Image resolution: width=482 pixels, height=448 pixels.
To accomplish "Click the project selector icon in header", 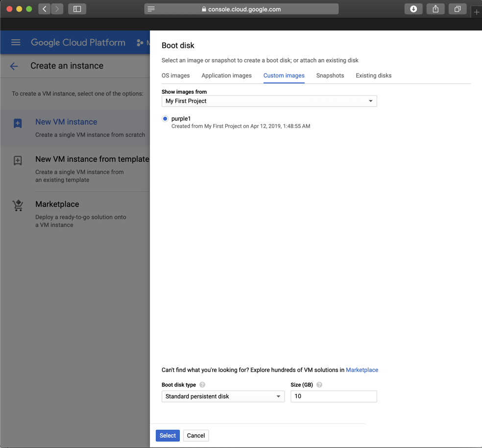I will [x=140, y=43].
